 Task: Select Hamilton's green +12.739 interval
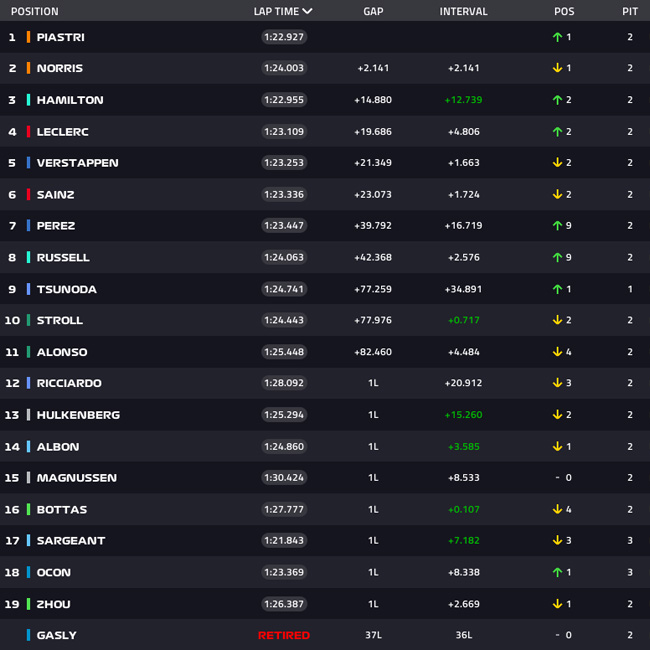tap(463, 100)
